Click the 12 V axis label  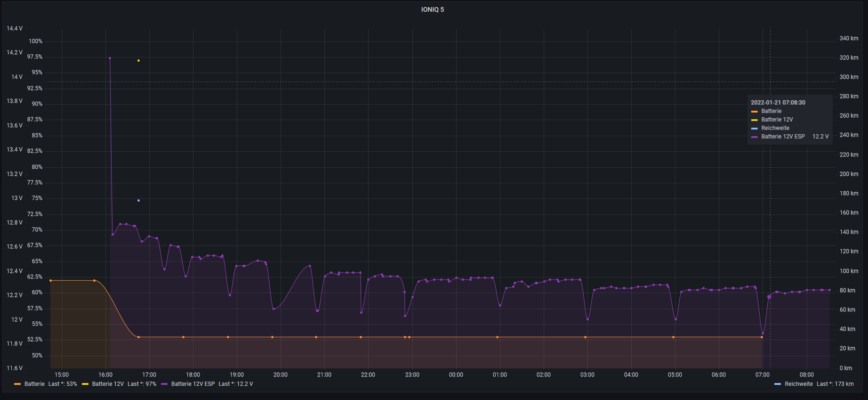(x=17, y=319)
